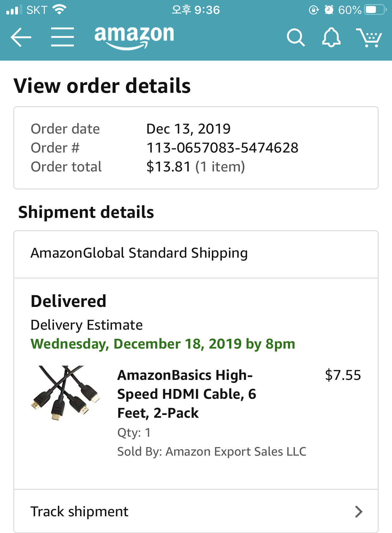Tap the cellular signal bars
This screenshot has width=392, height=533.
(14, 10)
